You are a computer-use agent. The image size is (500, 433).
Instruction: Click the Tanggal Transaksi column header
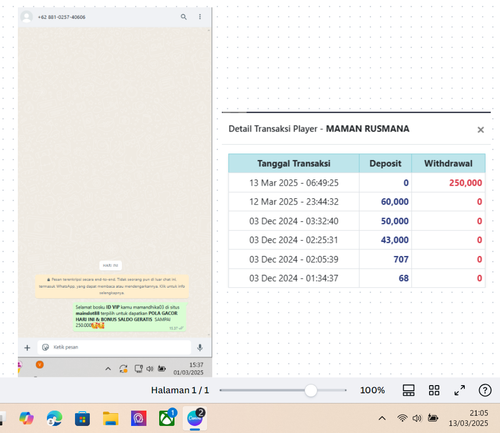pyautogui.click(x=294, y=163)
